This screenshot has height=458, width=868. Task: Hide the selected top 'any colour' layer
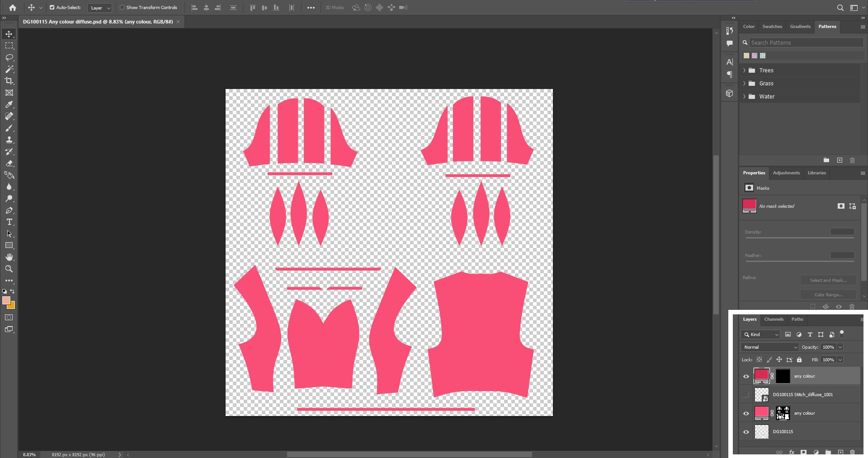click(x=746, y=376)
